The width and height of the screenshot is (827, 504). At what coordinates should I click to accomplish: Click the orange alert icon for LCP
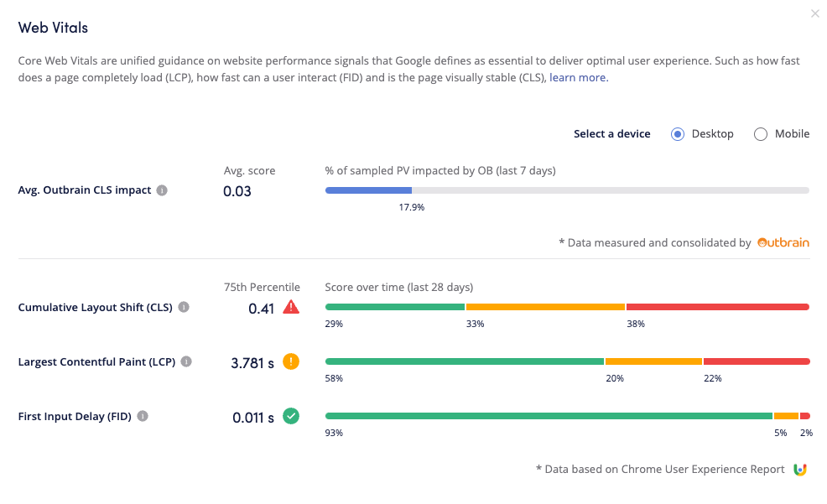point(291,362)
